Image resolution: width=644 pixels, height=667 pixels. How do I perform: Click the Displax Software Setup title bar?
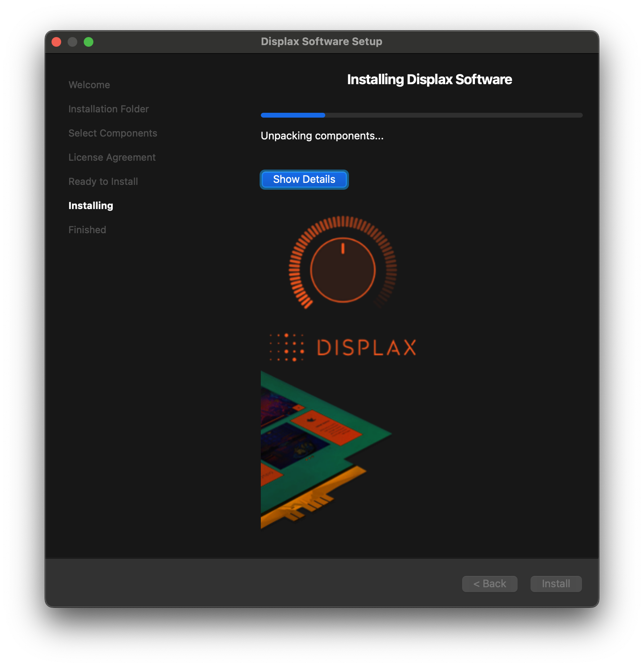pos(321,42)
